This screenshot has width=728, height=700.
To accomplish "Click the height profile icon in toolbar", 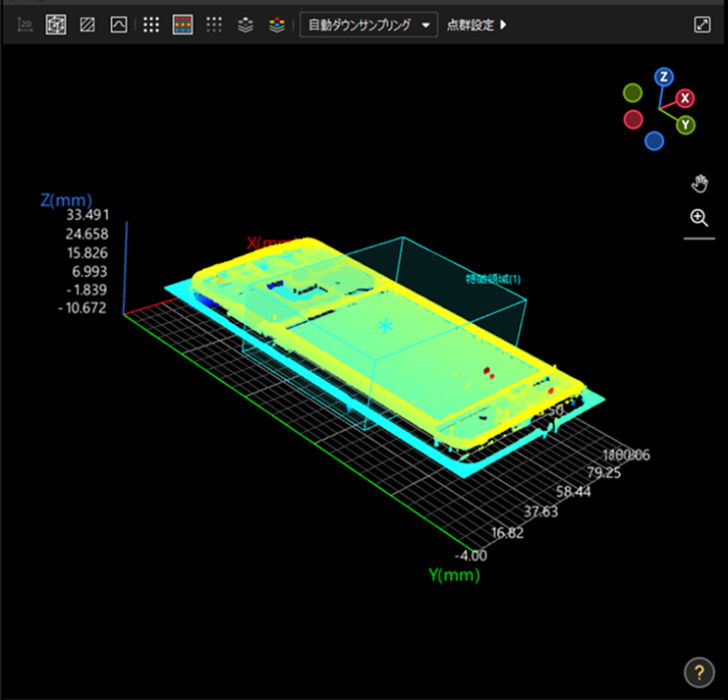I will coord(118,26).
